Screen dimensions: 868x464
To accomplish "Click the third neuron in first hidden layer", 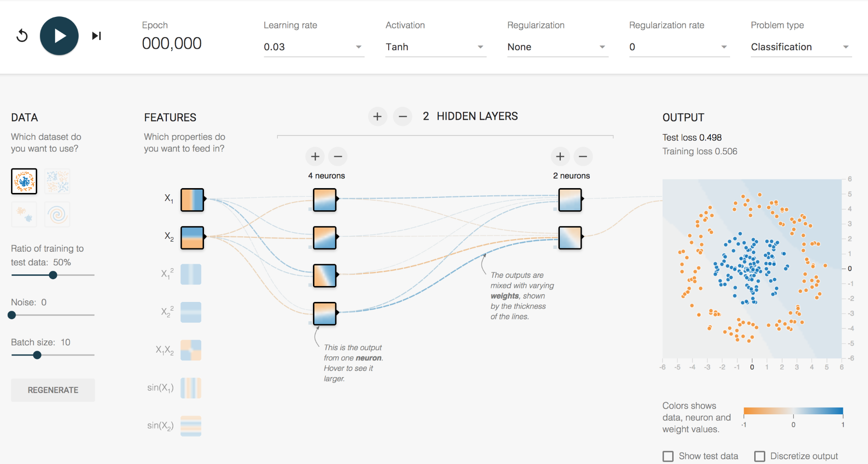I will click(x=325, y=275).
